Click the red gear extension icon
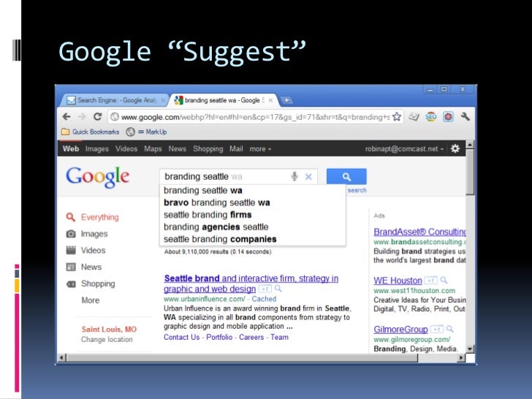 (448, 117)
